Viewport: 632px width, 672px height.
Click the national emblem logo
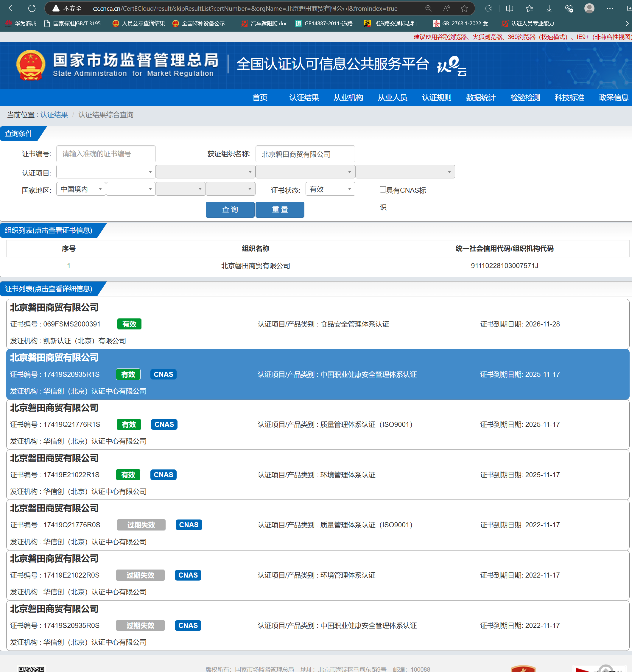tap(31, 65)
